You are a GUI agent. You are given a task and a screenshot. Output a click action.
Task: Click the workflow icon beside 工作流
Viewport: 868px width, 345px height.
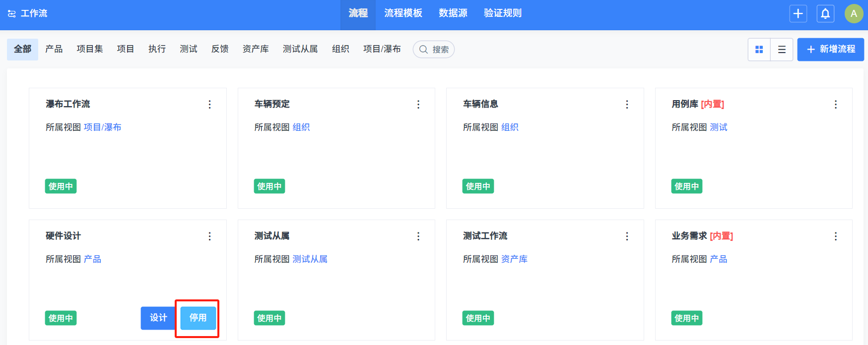coord(11,14)
